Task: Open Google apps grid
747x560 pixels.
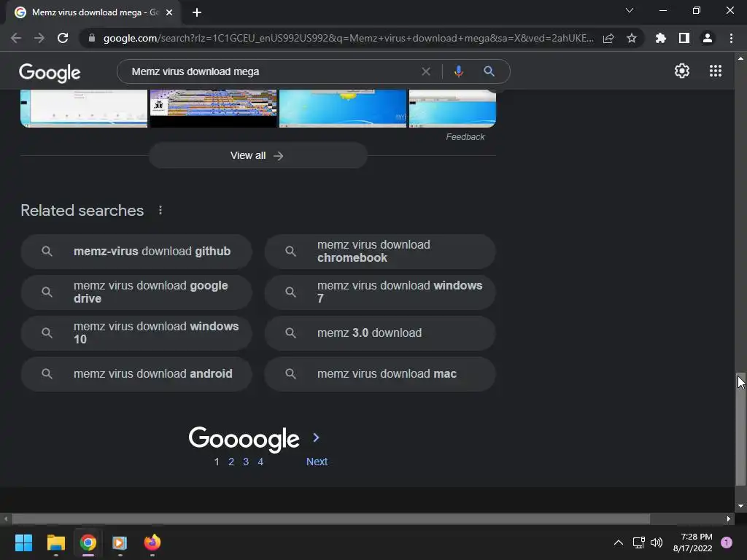Action: 716,71
